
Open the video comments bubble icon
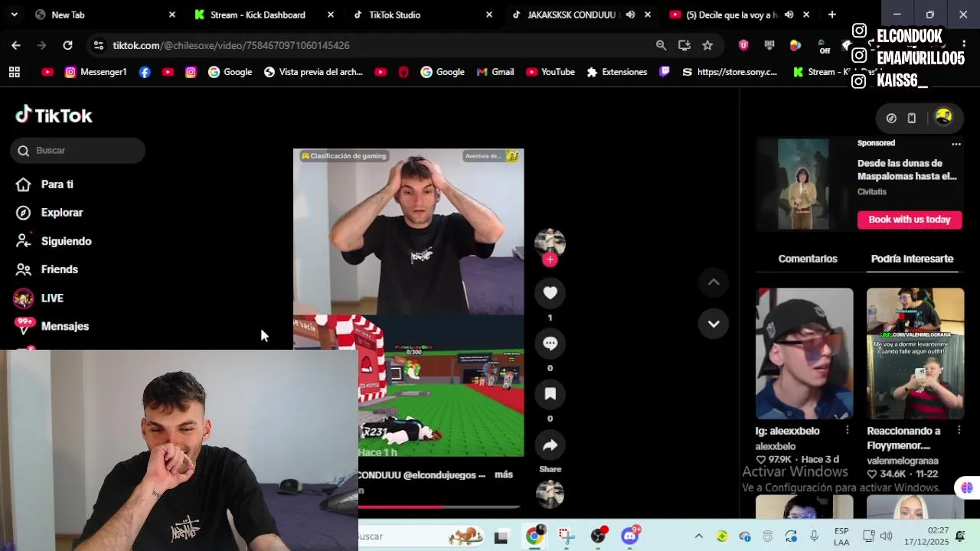pyautogui.click(x=550, y=344)
